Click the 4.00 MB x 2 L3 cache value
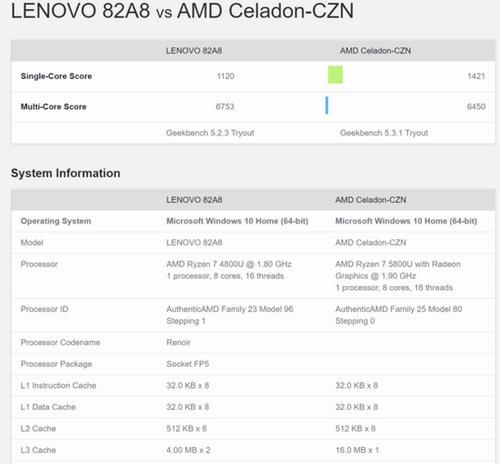 point(188,450)
